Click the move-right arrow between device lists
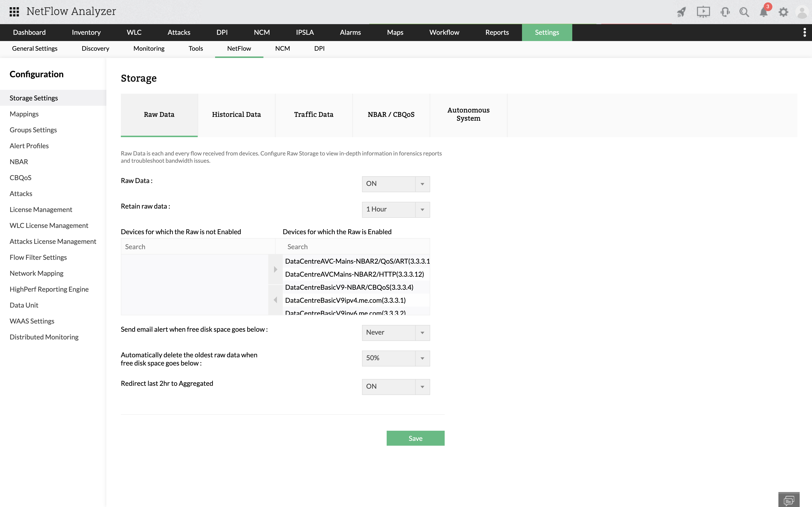Screen dimensions: 812x507 tap(275, 269)
